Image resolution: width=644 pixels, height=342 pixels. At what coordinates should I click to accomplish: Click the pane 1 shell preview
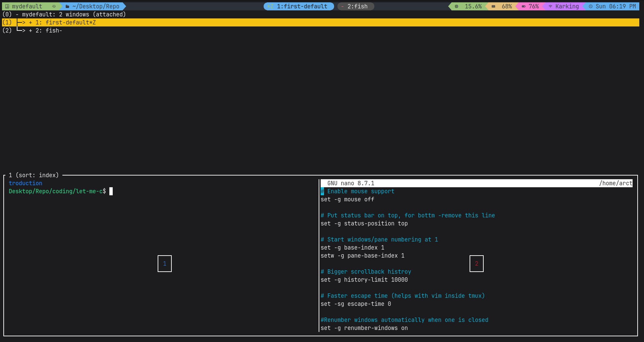tap(161, 256)
